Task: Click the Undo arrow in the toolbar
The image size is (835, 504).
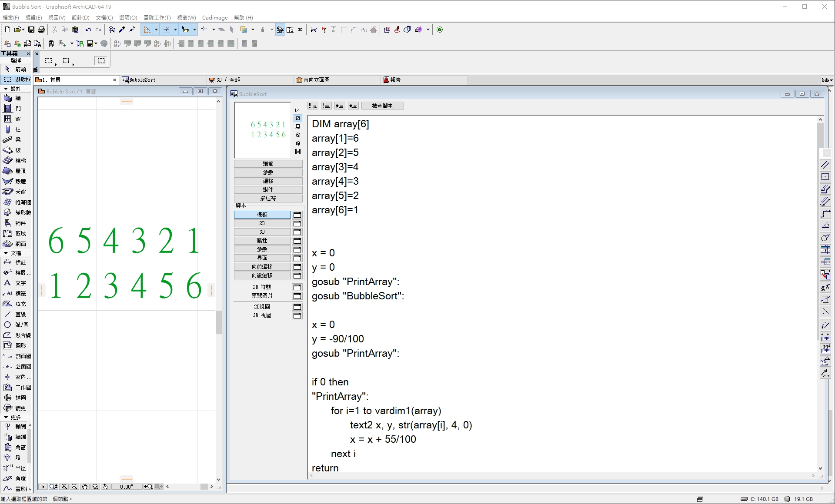Action: click(88, 30)
